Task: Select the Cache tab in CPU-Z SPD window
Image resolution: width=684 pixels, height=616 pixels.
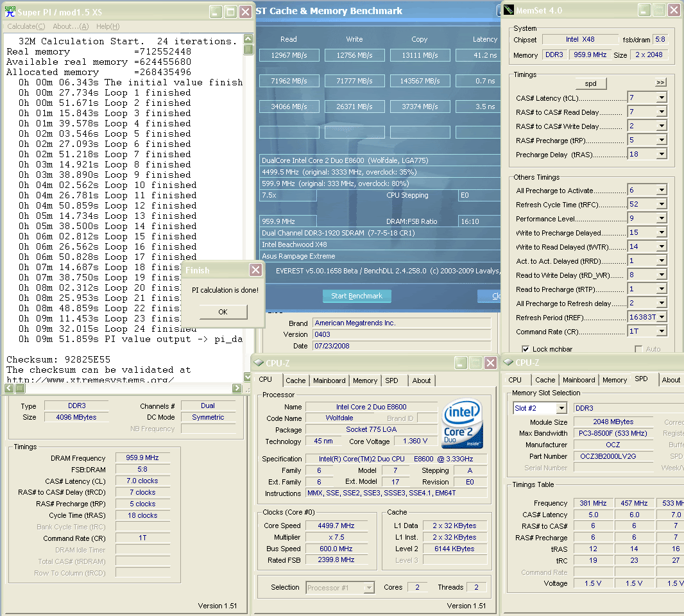Action: 545,380
